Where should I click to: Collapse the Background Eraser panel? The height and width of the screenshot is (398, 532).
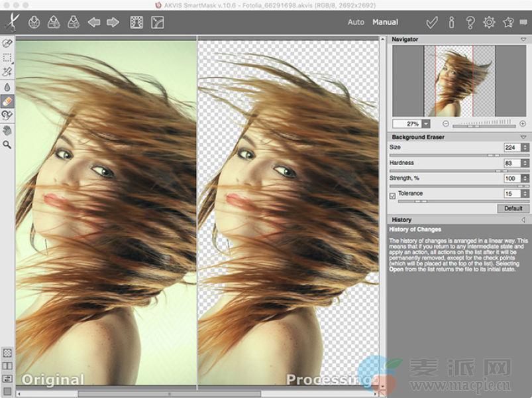coord(524,137)
